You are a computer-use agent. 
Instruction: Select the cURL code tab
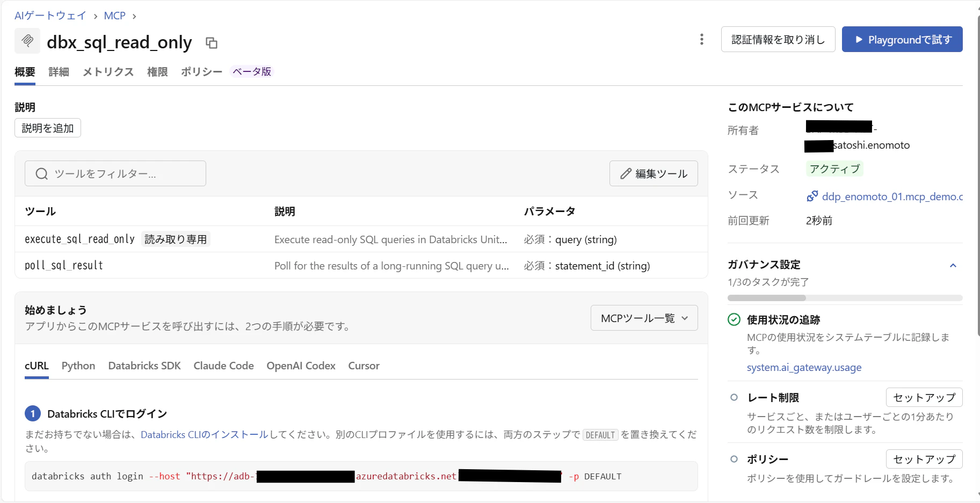[x=37, y=366]
